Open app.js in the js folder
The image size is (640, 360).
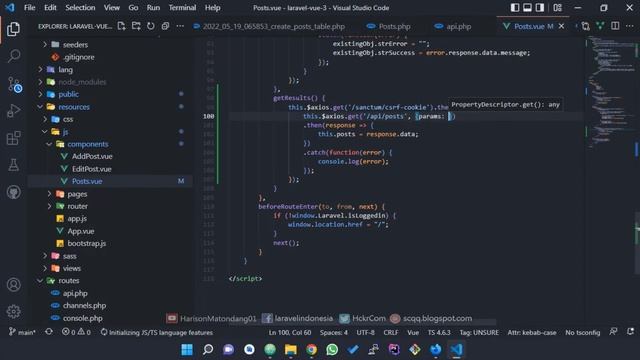pos(77,219)
